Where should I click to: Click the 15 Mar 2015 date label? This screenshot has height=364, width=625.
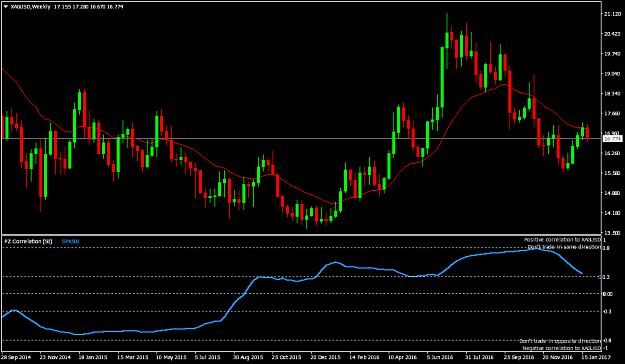(133, 356)
